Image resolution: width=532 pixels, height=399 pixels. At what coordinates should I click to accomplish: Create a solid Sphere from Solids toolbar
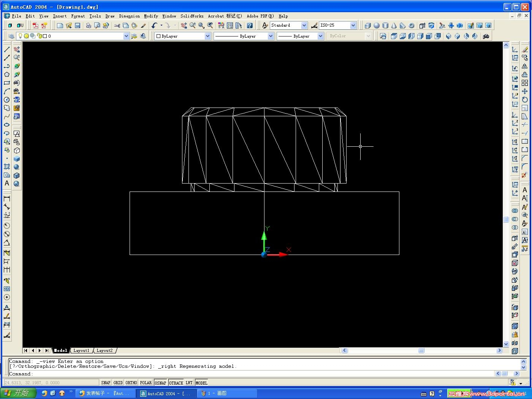pos(377,25)
